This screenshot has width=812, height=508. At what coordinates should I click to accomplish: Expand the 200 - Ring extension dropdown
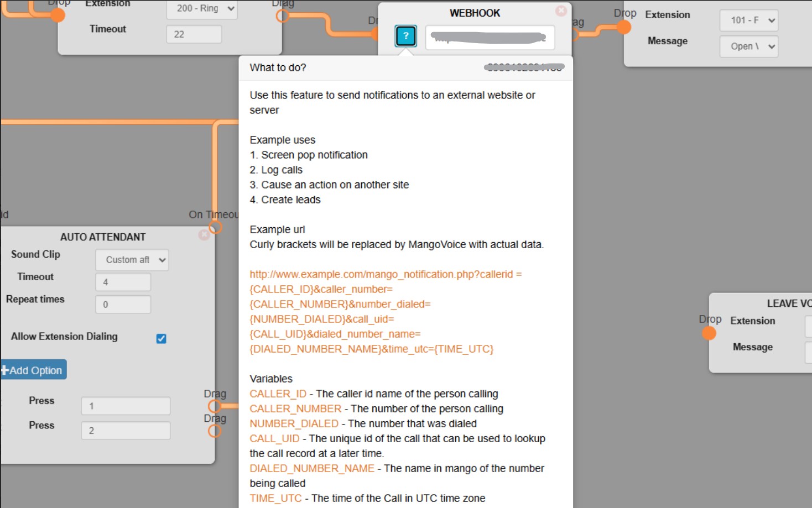click(201, 9)
